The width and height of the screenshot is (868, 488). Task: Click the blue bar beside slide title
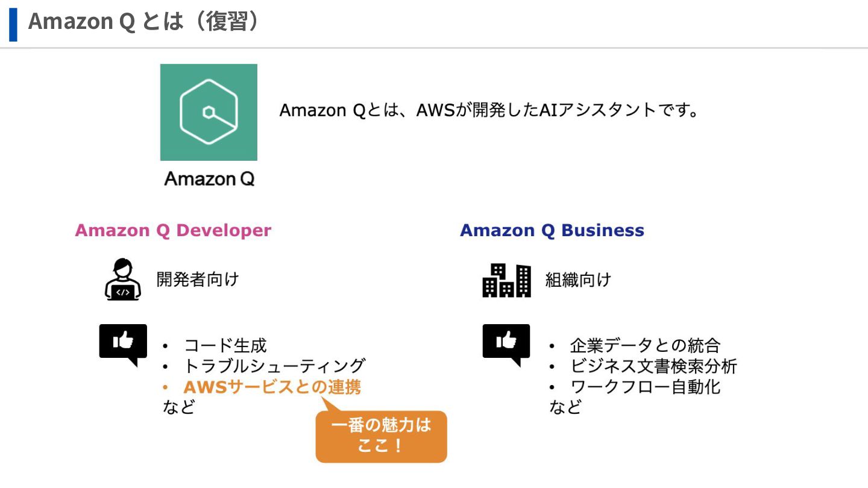tap(13, 24)
